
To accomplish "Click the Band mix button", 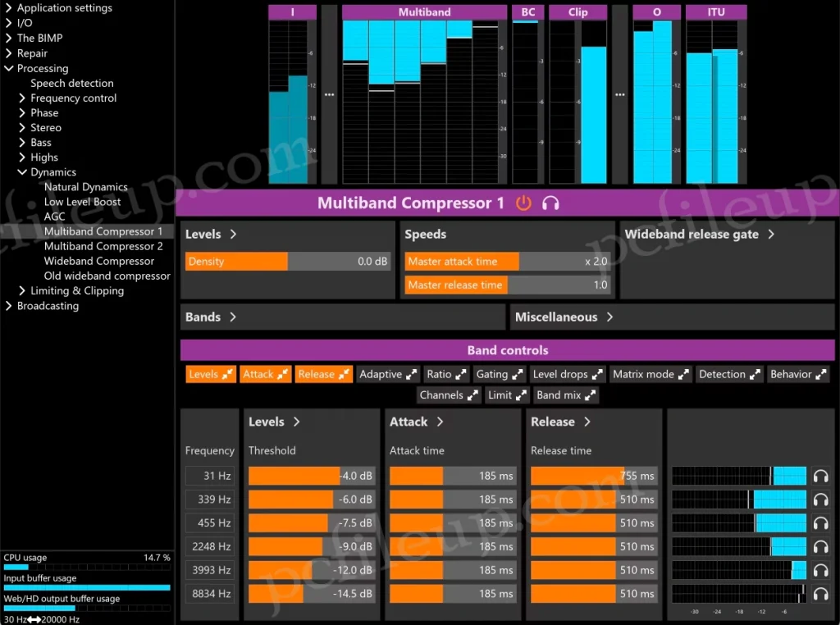I will (x=565, y=395).
